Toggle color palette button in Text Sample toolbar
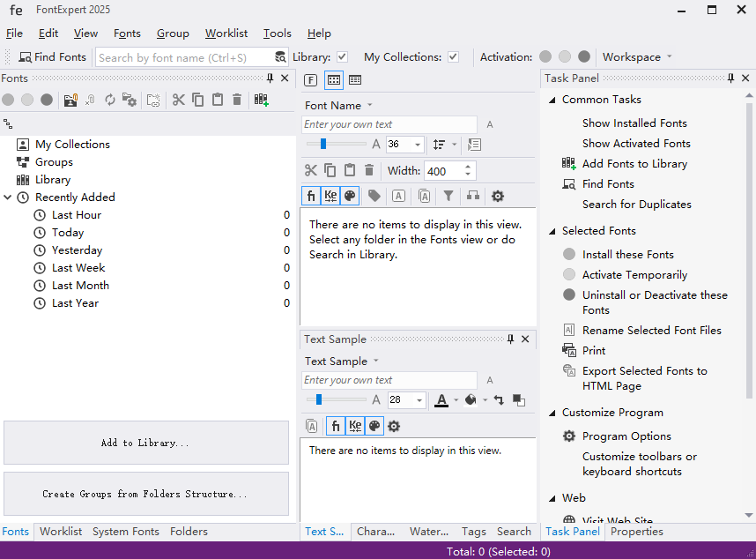The image size is (756, 559). [374, 427]
